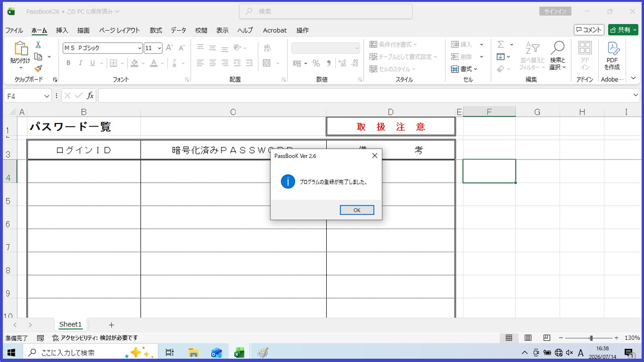Click the comma style icon
644x362 pixels.
(329, 63)
